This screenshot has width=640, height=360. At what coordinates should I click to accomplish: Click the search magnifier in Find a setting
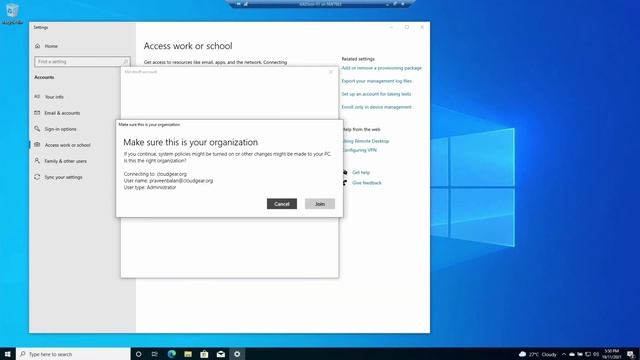(x=125, y=62)
